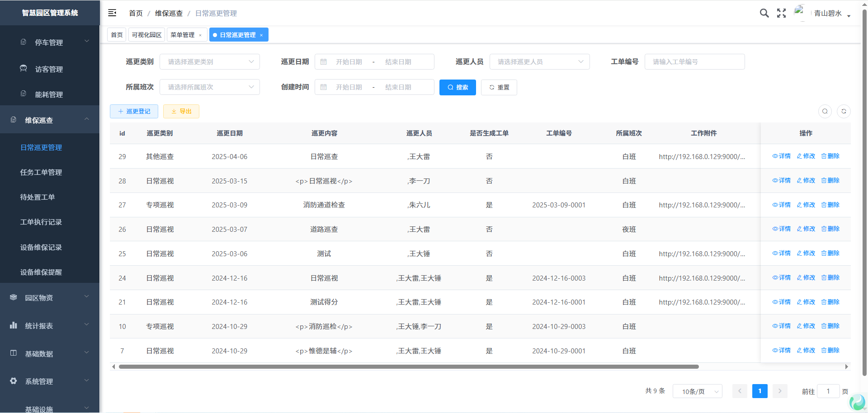Viewport: 868px width, 413px height.
Task: Click the 巡更登记 button
Action: [134, 111]
